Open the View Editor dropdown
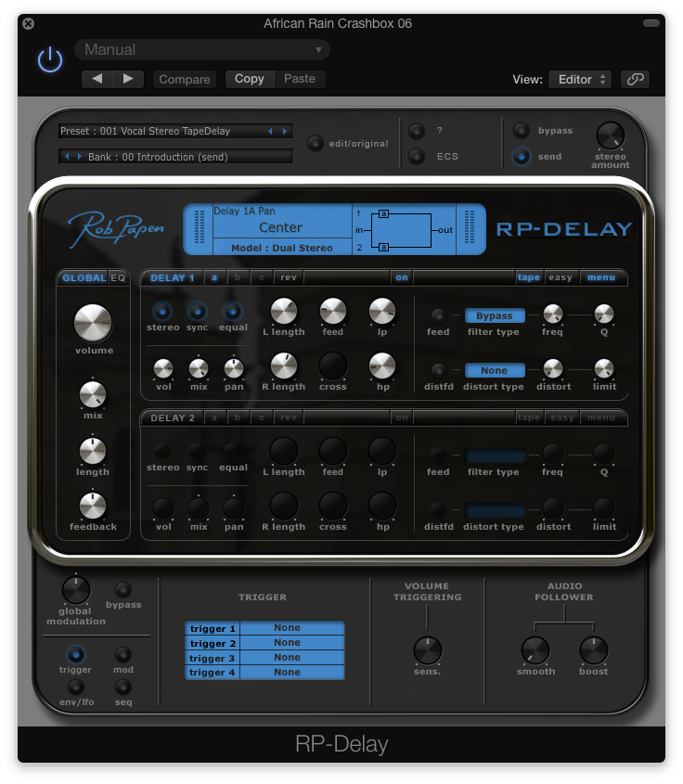The height and width of the screenshot is (784, 683). tap(580, 79)
